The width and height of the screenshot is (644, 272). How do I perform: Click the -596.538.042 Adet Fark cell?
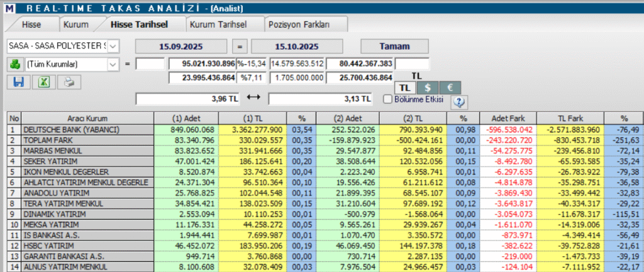[x=508, y=130]
